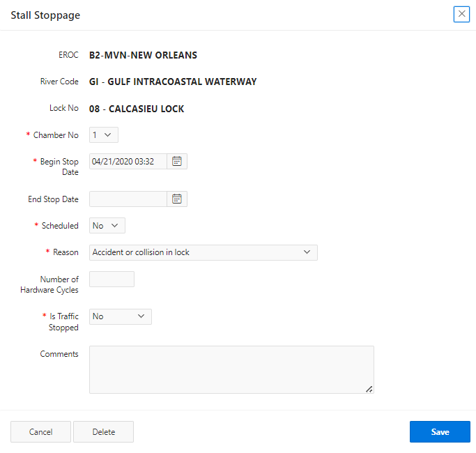
Task: Save the stall stoppage record
Action: pos(440,432)
